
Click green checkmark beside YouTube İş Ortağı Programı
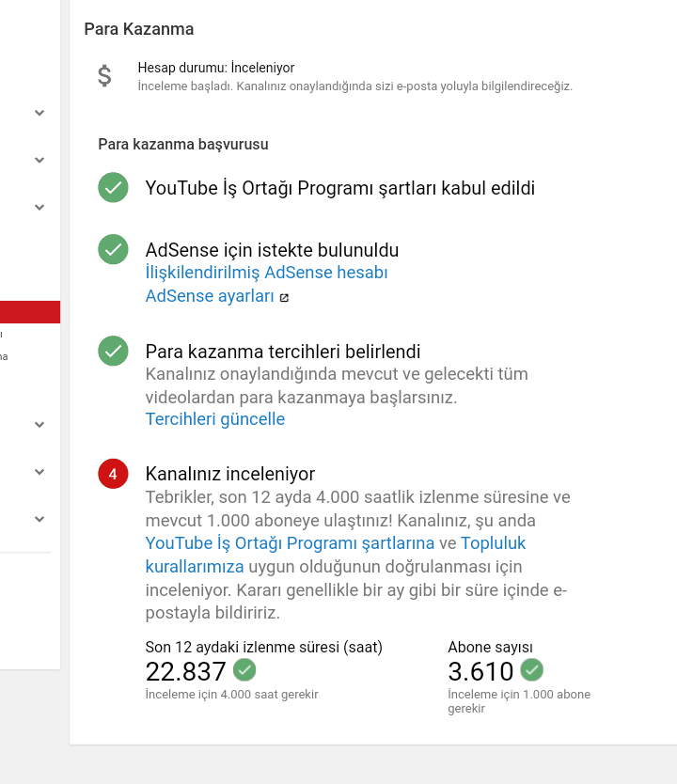click(x=113, y=187)
